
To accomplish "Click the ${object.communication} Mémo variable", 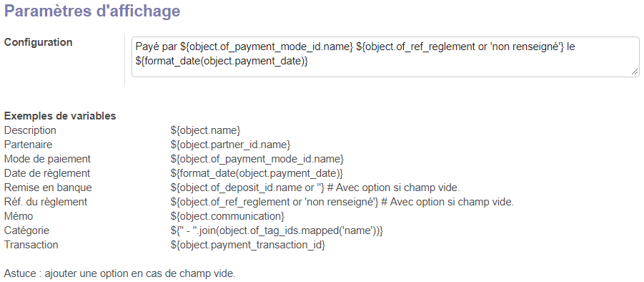I will point(227,216).
